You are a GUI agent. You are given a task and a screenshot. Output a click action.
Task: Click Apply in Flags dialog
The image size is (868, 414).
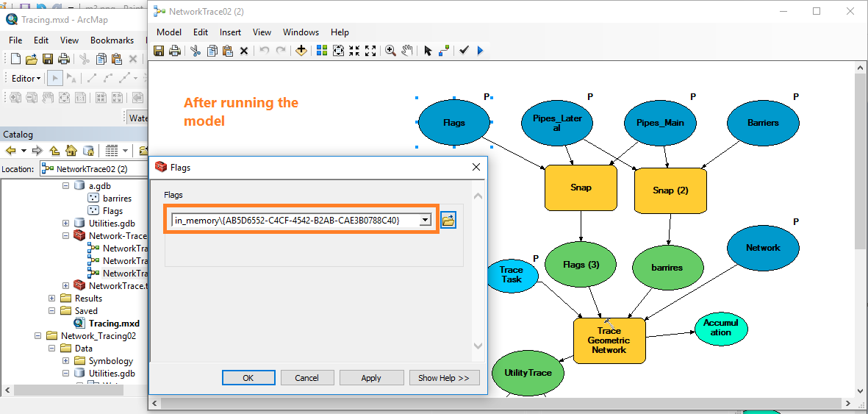tap(371, 377)
